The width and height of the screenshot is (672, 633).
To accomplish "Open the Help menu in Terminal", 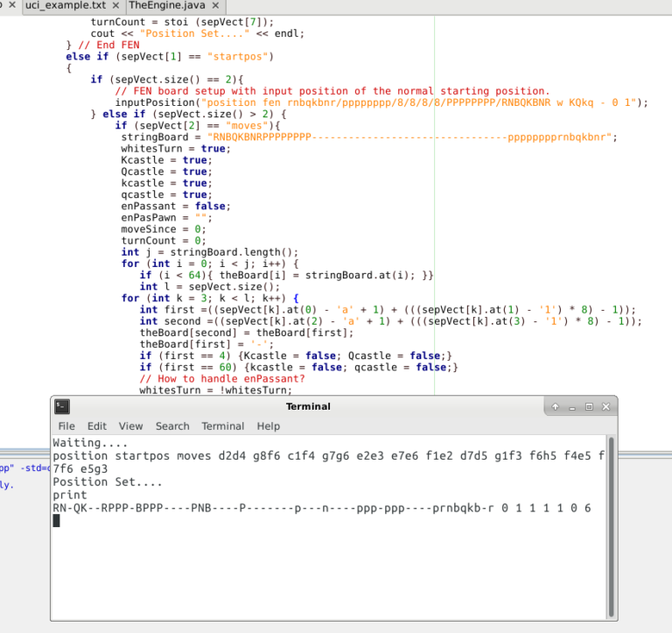I will (x=269, y=426).
